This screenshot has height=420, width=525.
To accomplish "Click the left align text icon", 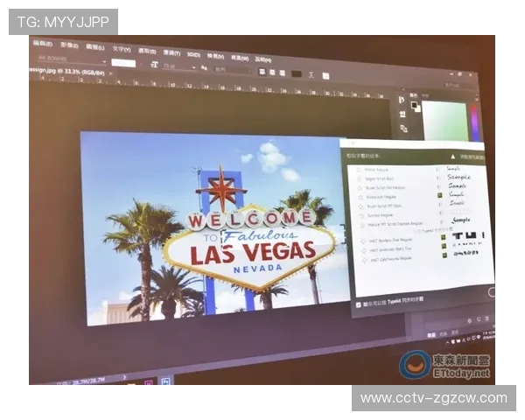I will [262, 71].
